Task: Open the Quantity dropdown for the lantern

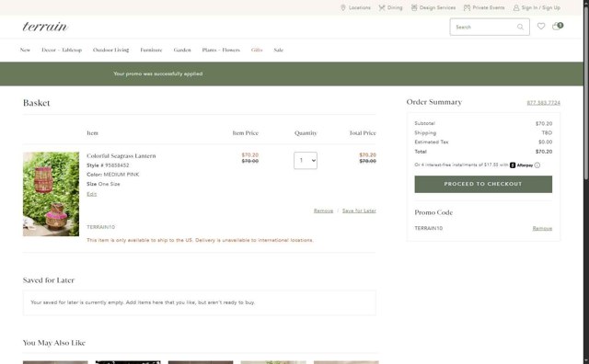Action: (306, 161)
